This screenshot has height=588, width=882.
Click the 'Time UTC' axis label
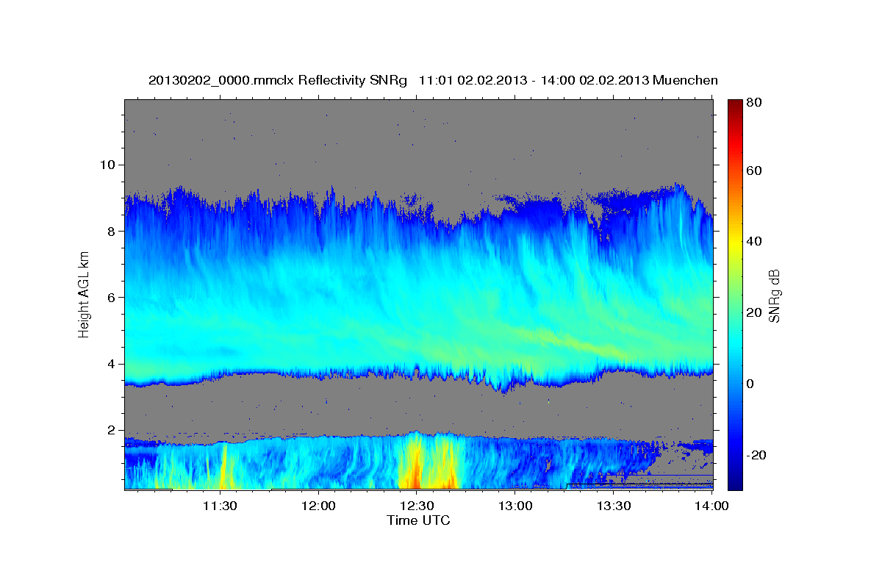pyautogui.click(x=418, y=520)
